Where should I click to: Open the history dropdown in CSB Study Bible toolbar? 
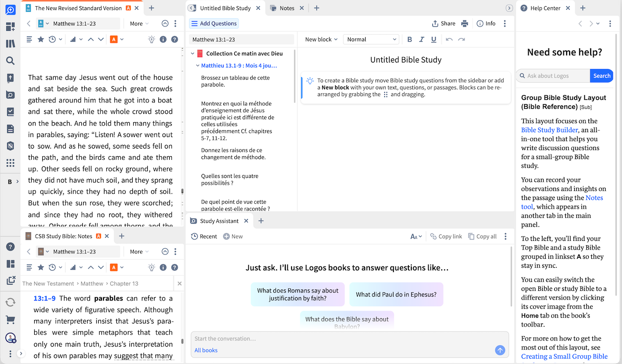pyautogui.click(x=55, y=267)
